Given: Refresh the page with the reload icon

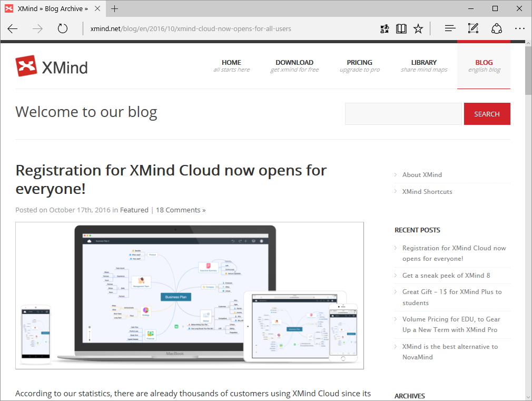Looking at the screenshot, I should [63, 28].
